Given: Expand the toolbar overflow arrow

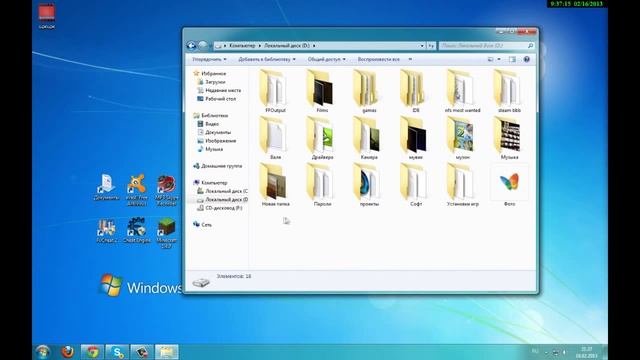Looking at the screenshot, I should click(x=410, y=59).
